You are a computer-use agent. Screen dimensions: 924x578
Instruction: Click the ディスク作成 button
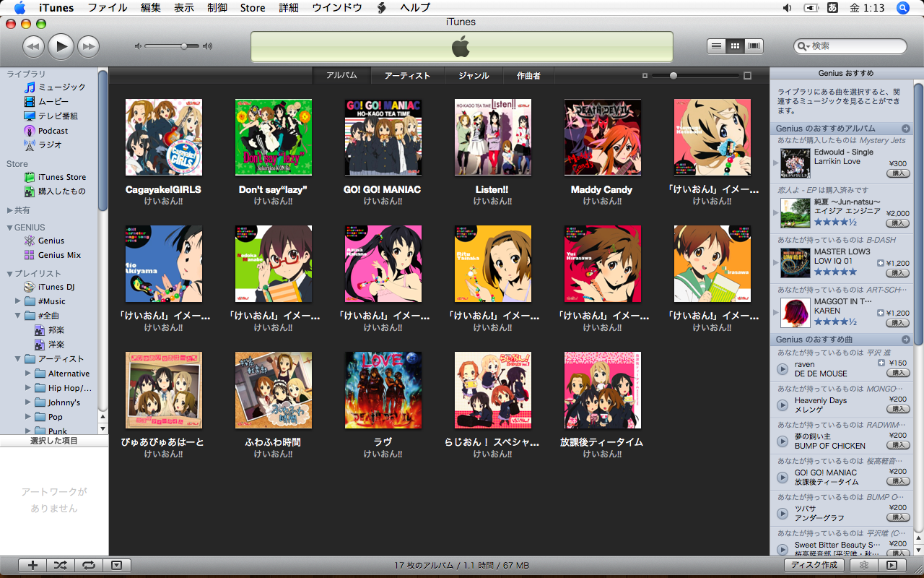tap(814, 566)
